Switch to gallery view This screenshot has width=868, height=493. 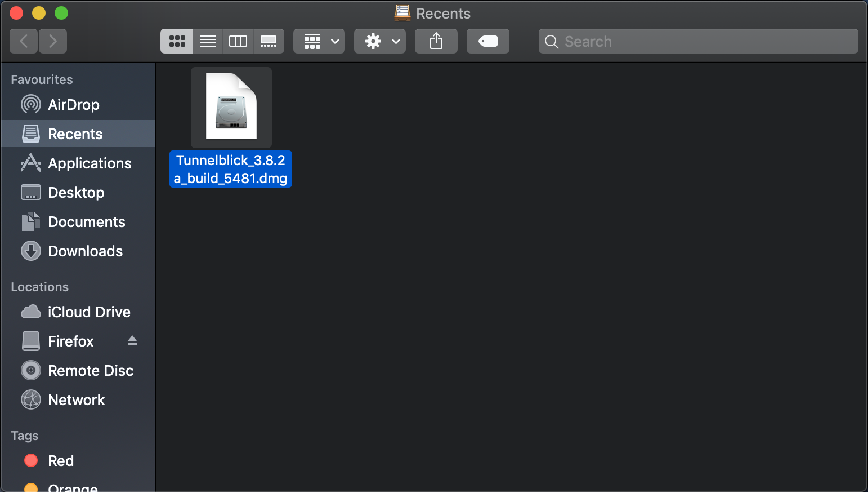pyautogui.click(x=269, y=41)
